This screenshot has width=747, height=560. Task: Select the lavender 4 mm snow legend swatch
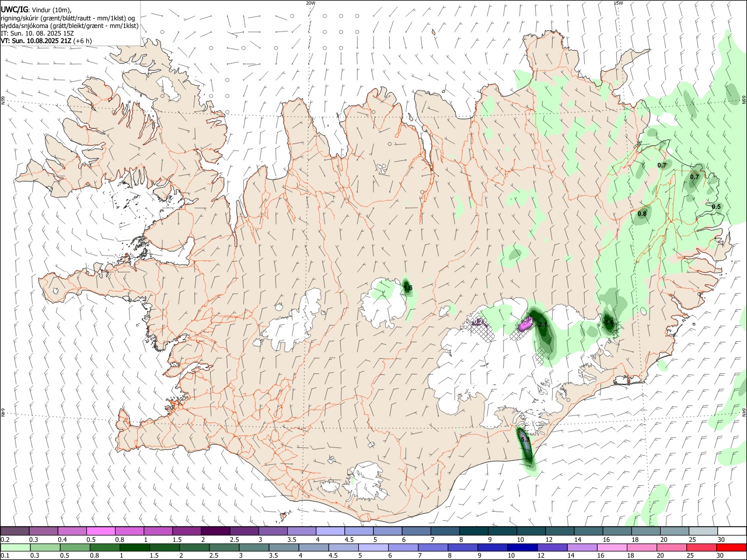tap(330, 531)
